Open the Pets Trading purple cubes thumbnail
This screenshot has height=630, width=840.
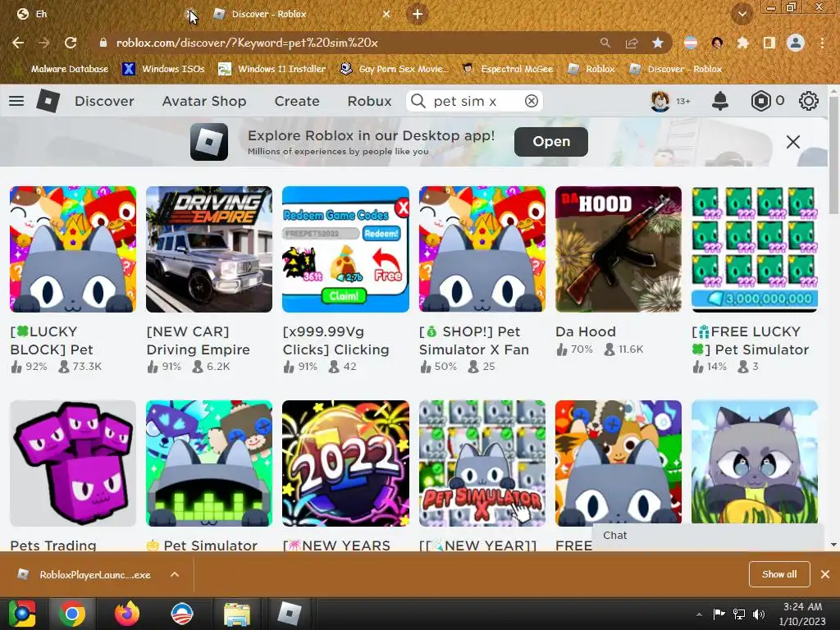pyautogui.click(x=73, y=463)
